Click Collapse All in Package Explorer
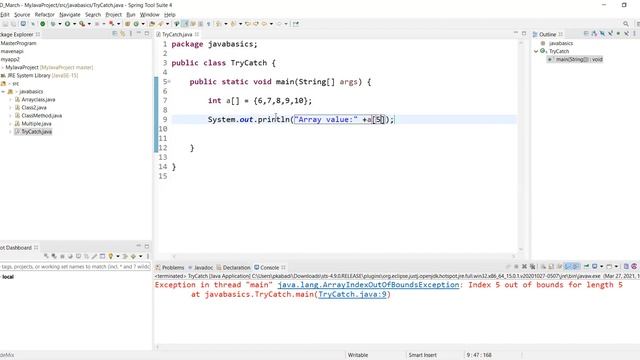The width and height of the screenshot is (640, 360). tap(115, 34)
